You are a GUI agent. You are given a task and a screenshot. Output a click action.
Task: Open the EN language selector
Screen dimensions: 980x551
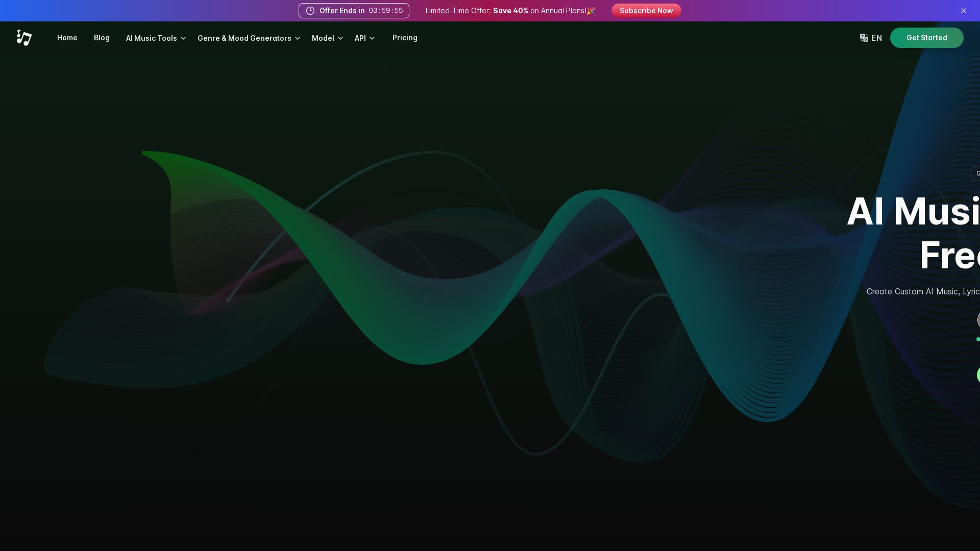(x=871, y=38)
